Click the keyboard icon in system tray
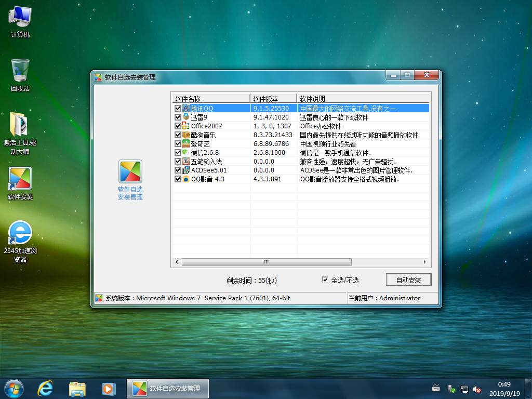 pos(436,388)
